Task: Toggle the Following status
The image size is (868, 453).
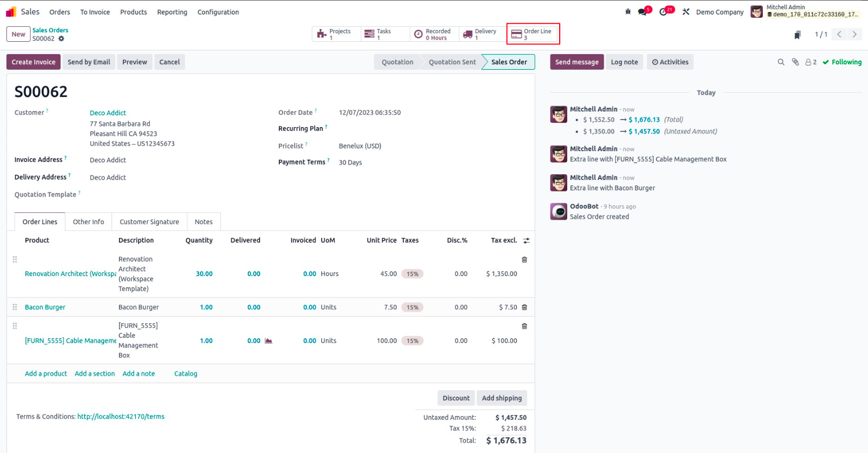Action: coord(842,62)
